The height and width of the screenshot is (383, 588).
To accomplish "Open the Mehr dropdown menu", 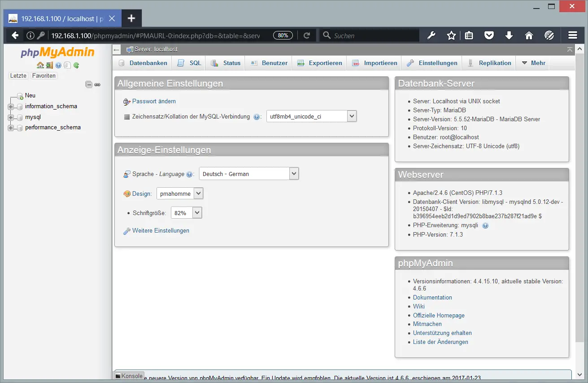I will point(533,63).
